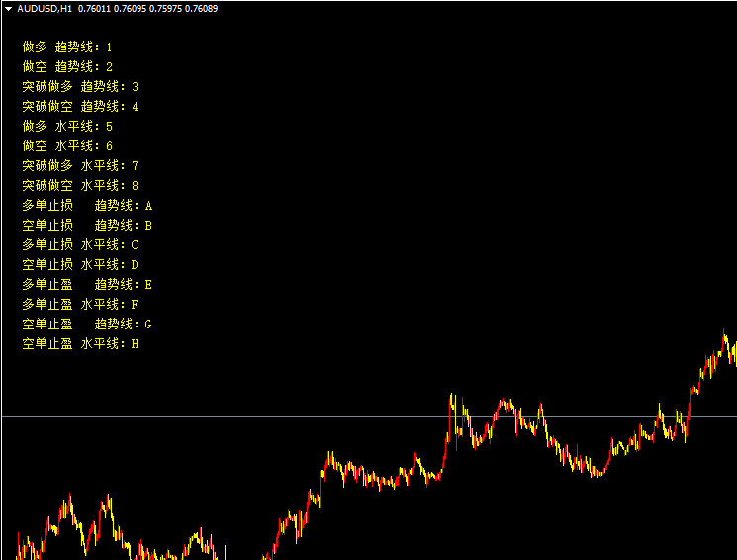Choose the '做多 水平线: 5' label
The width and height of the screenshot is (737, 560).
point(67,126)
